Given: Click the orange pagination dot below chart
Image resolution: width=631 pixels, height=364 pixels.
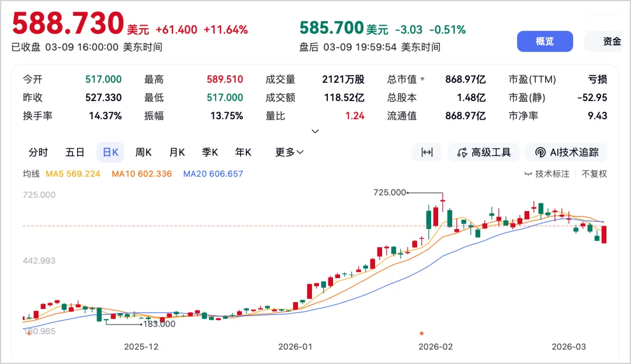Looking at the screenshot, I should 422,332.
